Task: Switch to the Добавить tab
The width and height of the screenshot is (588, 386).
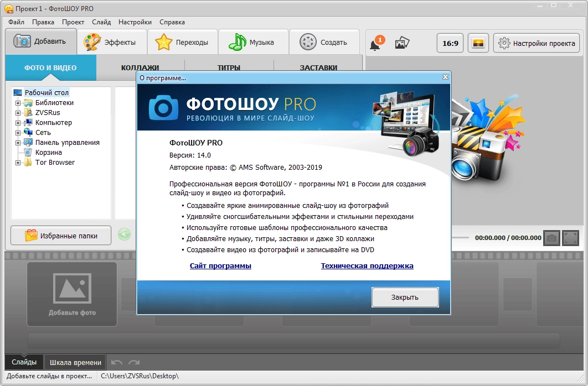Action: tap(41, 41)
